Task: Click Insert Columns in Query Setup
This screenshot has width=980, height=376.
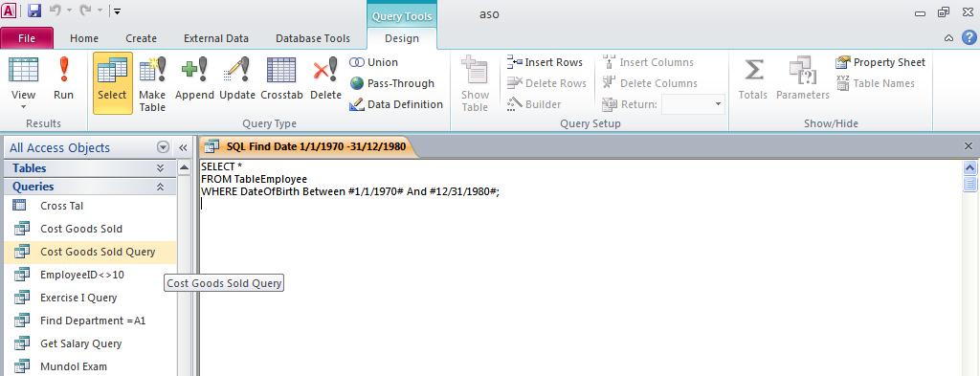Action: [x=648, y=62]
